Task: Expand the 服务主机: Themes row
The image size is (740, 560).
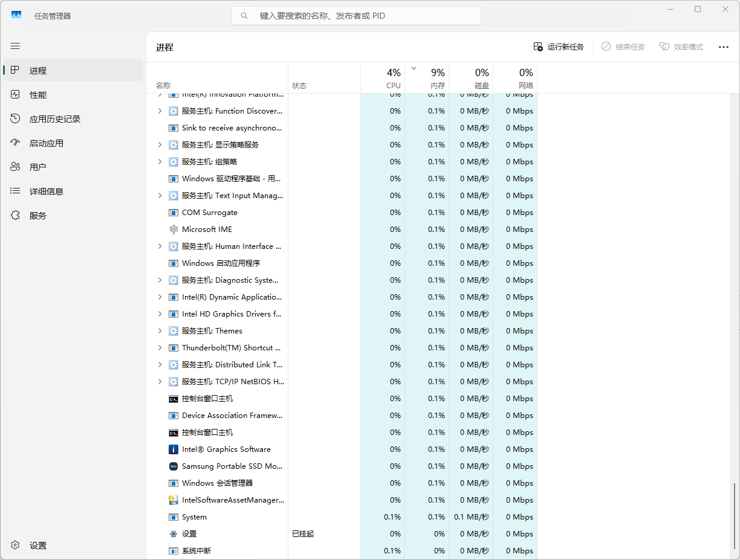Action: (x=160, y=331)
